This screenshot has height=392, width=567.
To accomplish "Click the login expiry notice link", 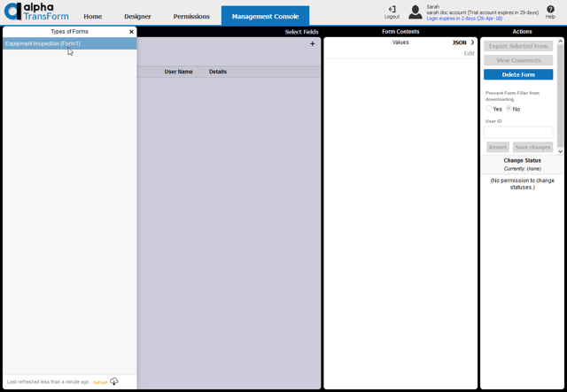I will click(463, 19).
